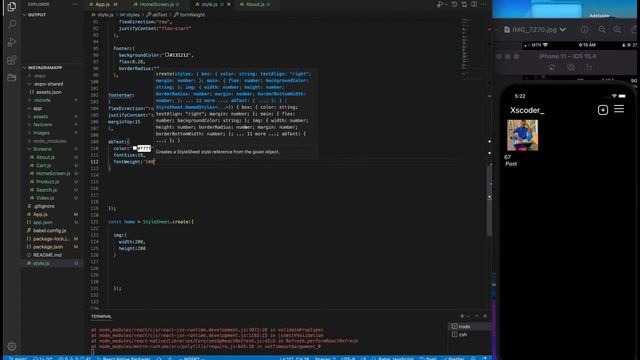Click share icon in Preview window
640x360 pixels.
pyautogui.click(x=634, y=29)
